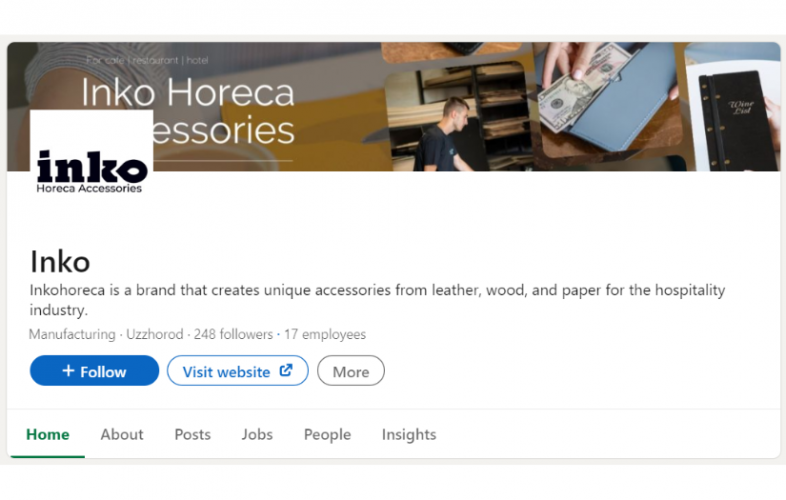786x500 pixels.
Task: Open the Visit website link button
Action: (x=238, y=371)
